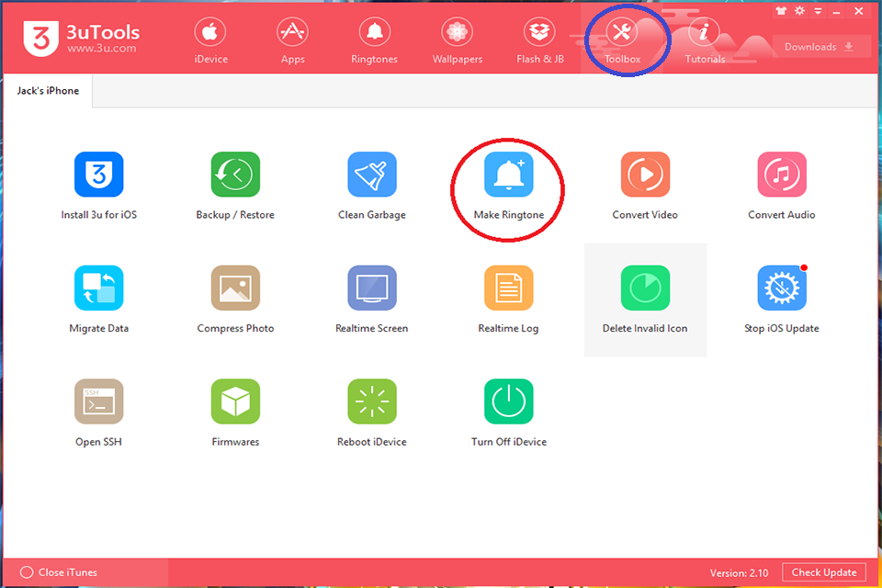Open the Firmwares manager

(235, 401)
